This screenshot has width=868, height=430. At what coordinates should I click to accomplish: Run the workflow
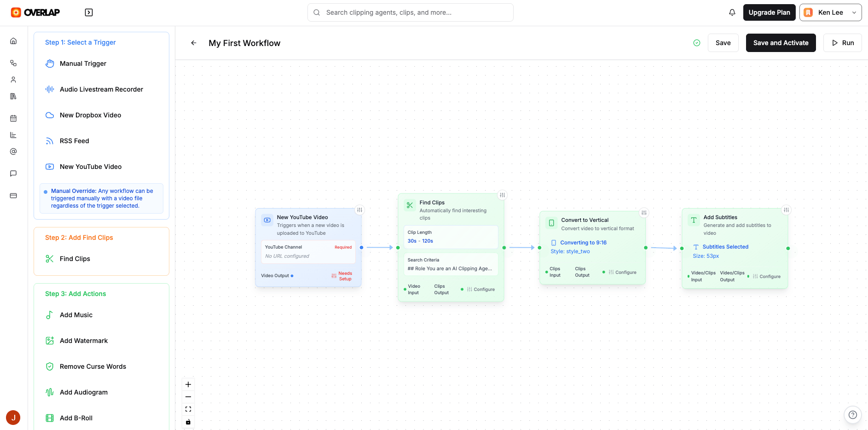(x=842, y=43)
